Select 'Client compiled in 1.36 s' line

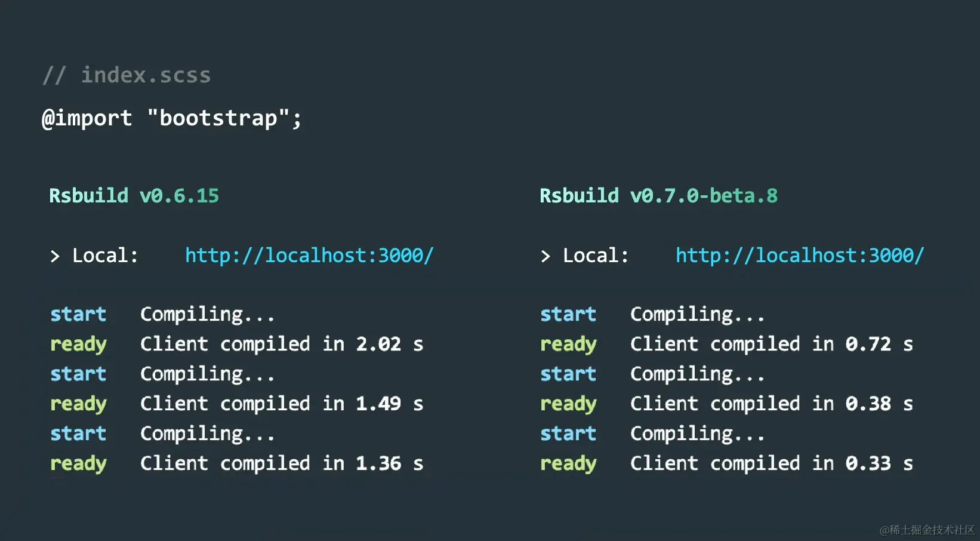[282, 463]
